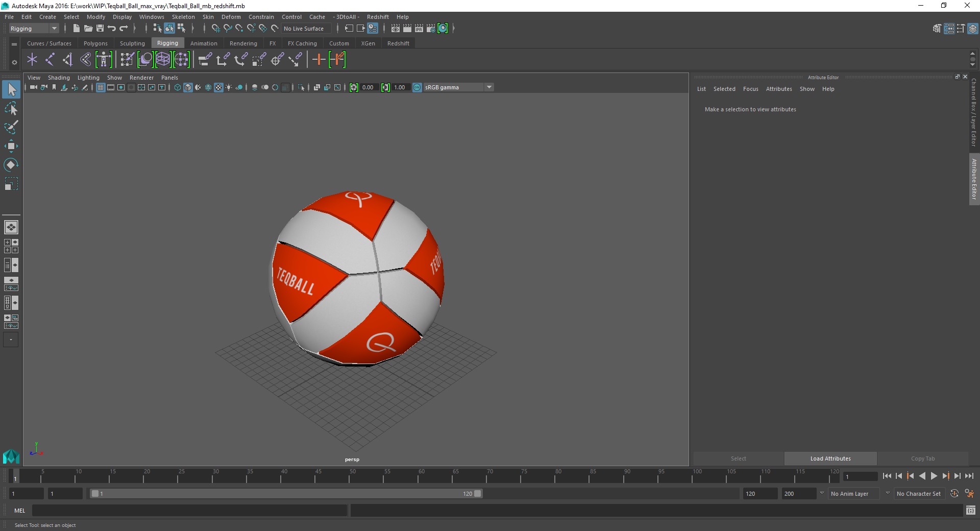This screenshot has height=531, width=980.
Task: Start IPR render icon
Action: click(x=419, y=29)
